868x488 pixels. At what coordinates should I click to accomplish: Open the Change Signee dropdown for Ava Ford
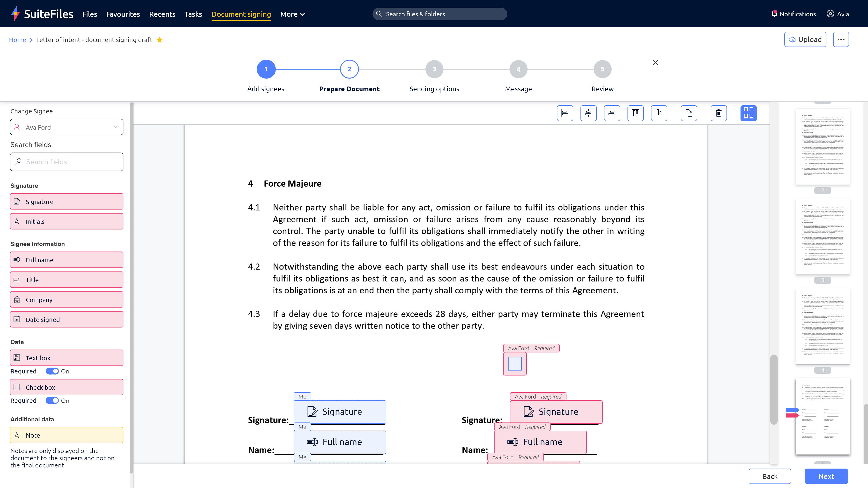[67, 127]
